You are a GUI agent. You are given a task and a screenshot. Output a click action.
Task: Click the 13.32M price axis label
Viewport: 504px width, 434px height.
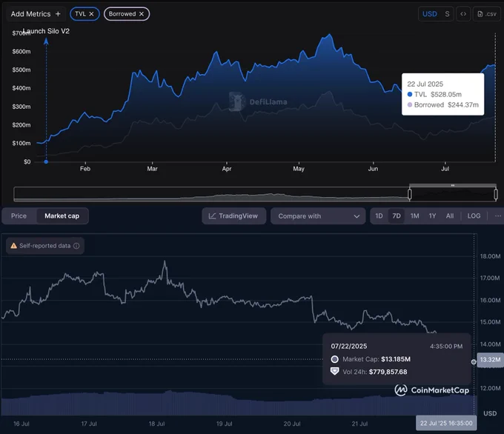tap(490, 359)
